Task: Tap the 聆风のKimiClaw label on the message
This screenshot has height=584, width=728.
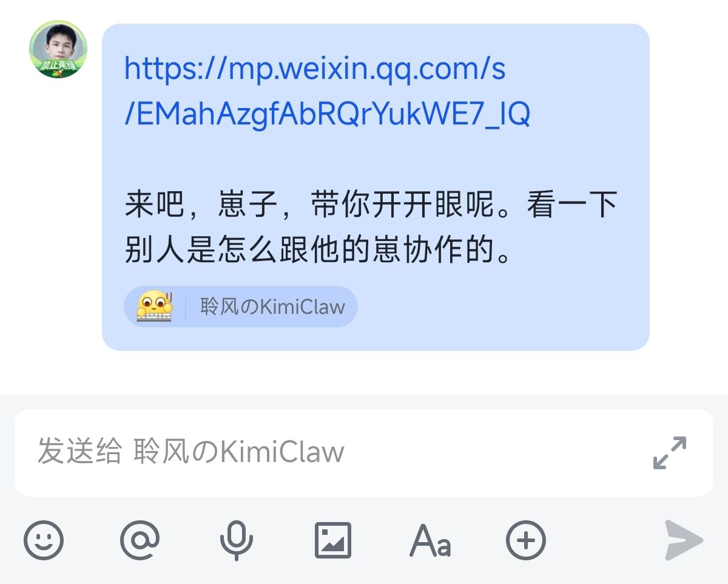Action: point(272,307)
